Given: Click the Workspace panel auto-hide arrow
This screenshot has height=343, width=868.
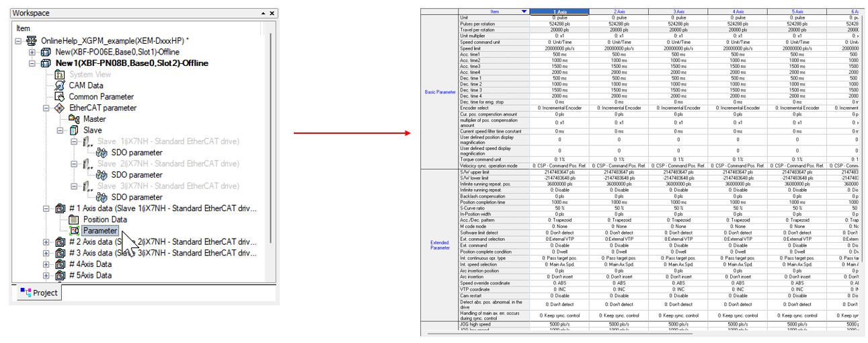Looking at the screenshot, I should pyautogui.click(x=262, y=13).
